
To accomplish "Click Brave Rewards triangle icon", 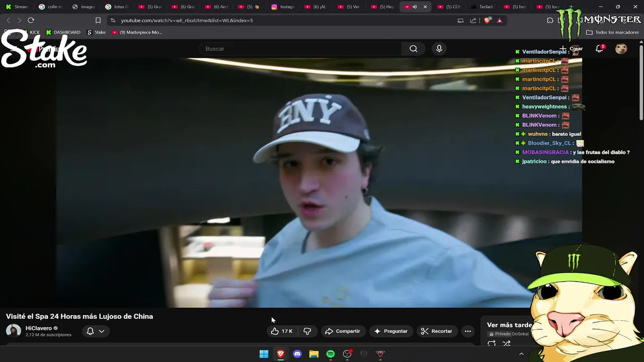I will pyautogui.click(x=500, y=20).
